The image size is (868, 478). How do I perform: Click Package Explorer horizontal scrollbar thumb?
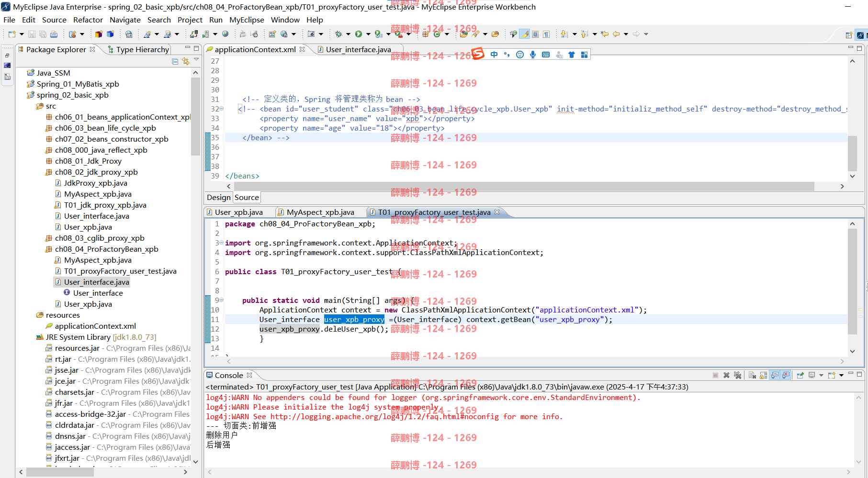pyautogui.click(x=60, y=472)
